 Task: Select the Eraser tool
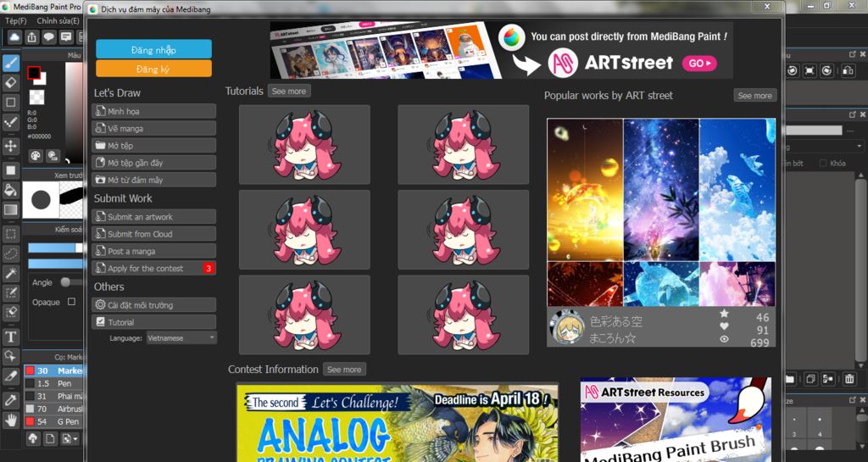click(x=11, y=83)
